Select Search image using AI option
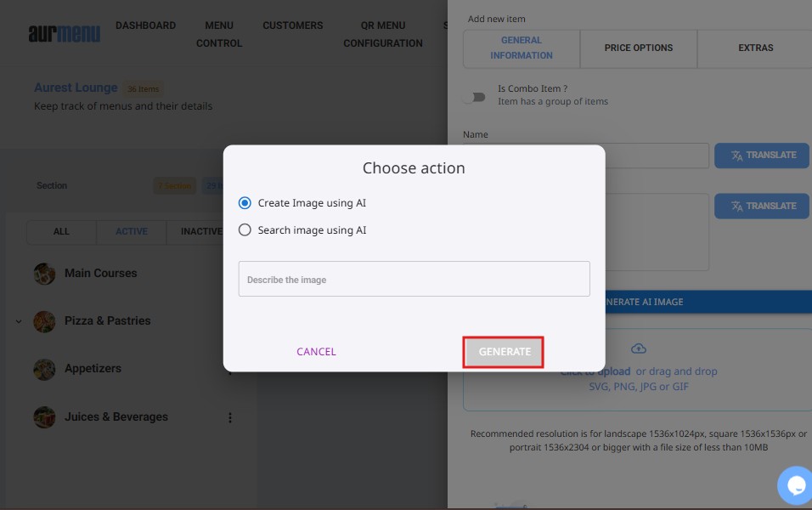 point(245,229)
